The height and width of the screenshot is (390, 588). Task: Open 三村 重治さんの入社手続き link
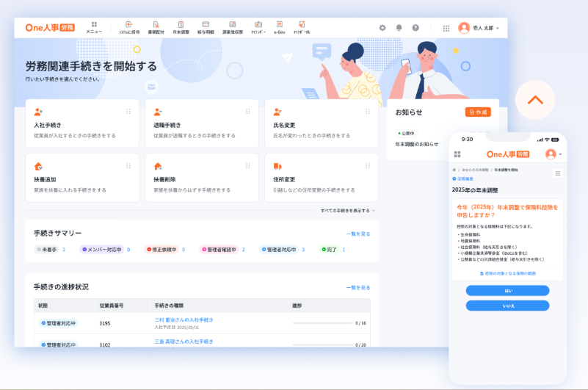point(184,319)
